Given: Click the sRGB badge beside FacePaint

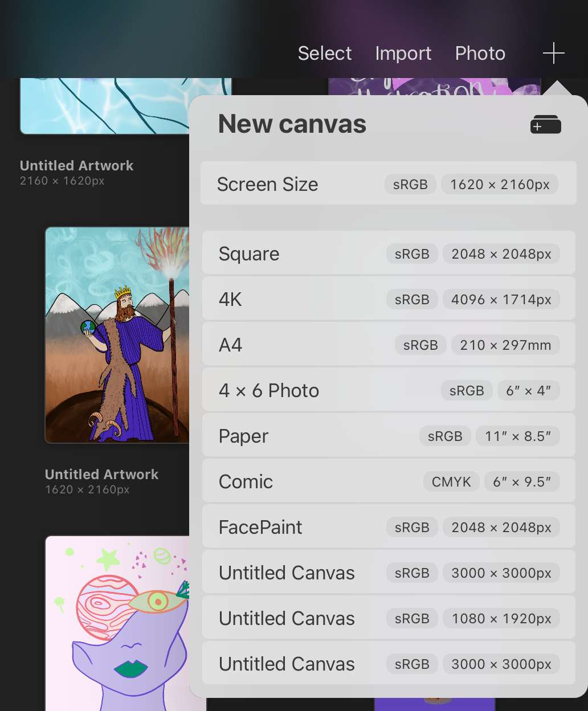Looking at the screenshot, I should click(411, 526).
